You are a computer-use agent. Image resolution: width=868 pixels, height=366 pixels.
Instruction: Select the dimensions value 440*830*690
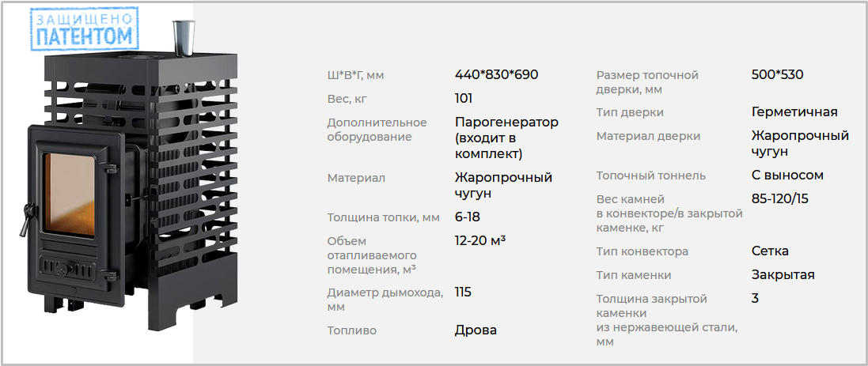497,74
